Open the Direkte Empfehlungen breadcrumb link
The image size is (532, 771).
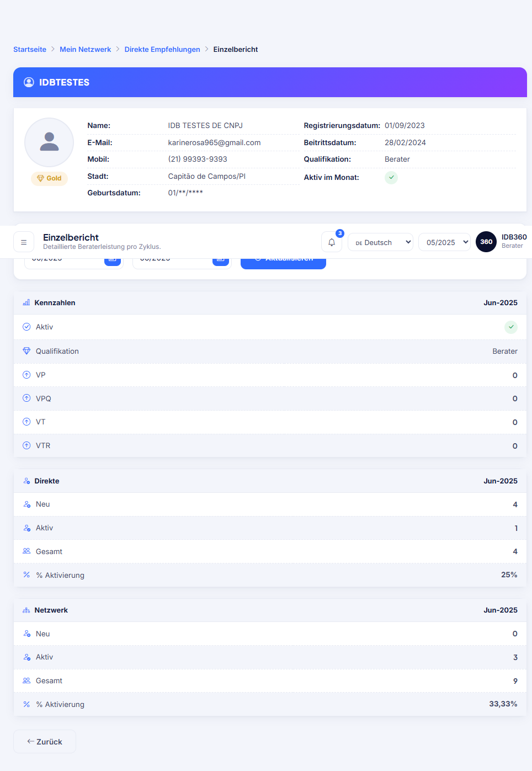[162, 50]
